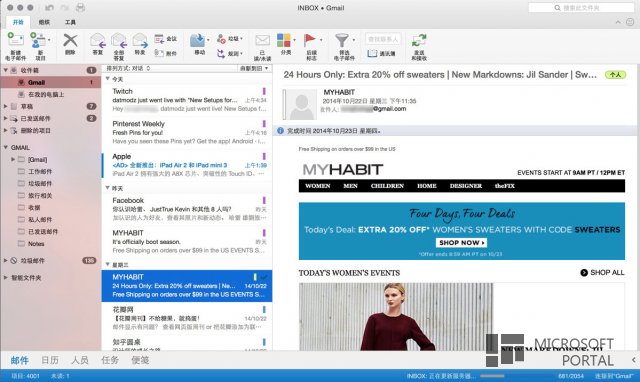Collapse the 收件箱 inbox group
This screenshot has width=640, height=382.
6,70
